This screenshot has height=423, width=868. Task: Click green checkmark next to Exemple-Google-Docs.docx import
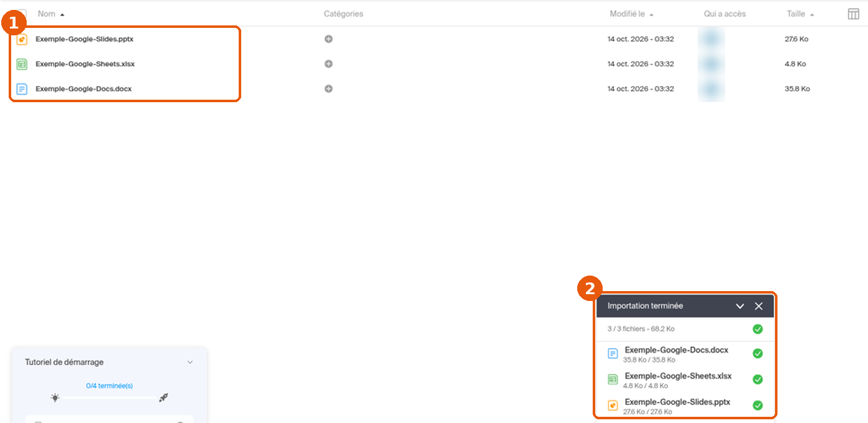(x=758, y=354)
